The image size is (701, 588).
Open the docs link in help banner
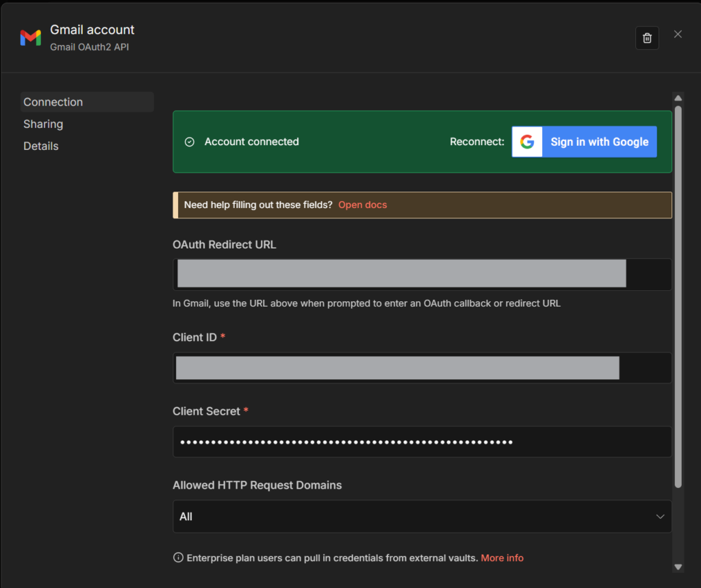click(x=362, y=205)
